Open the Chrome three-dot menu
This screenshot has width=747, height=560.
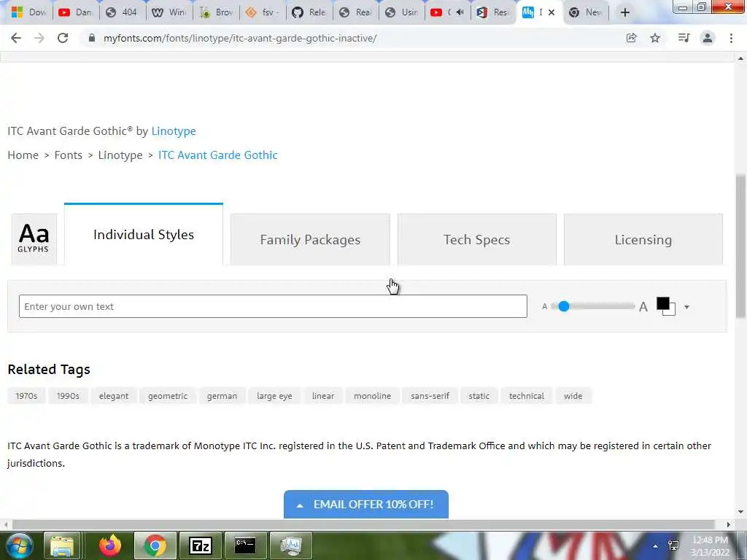coord(731,38)
